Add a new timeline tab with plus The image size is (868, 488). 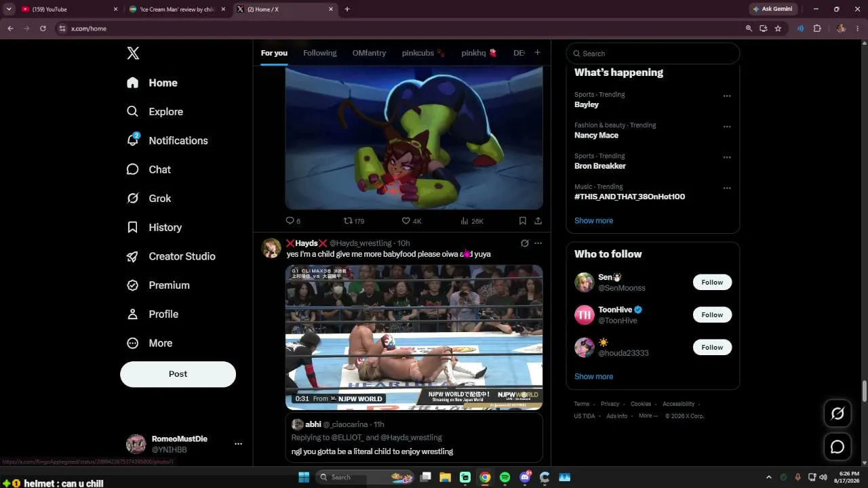coord(537,53)
